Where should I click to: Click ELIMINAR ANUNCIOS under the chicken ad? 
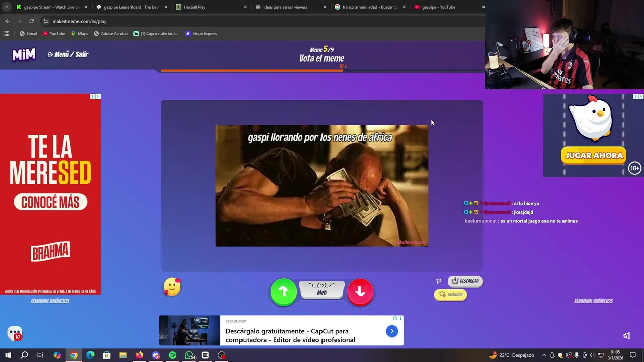tap(593, 301)
